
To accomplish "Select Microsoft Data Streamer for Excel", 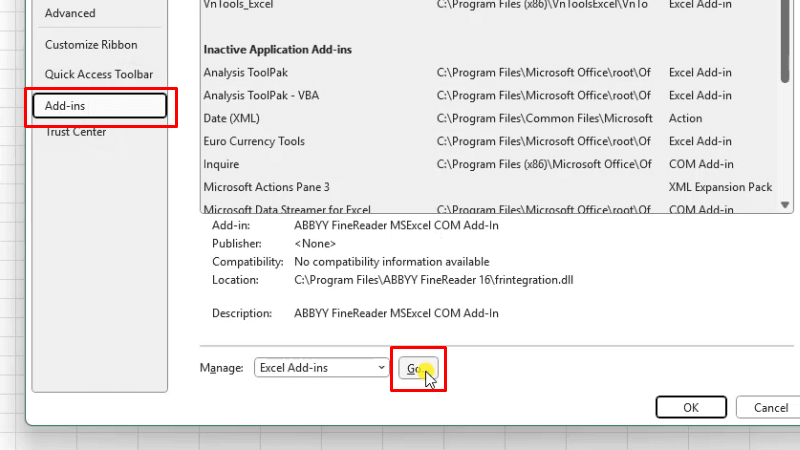I will coord(287,209).
